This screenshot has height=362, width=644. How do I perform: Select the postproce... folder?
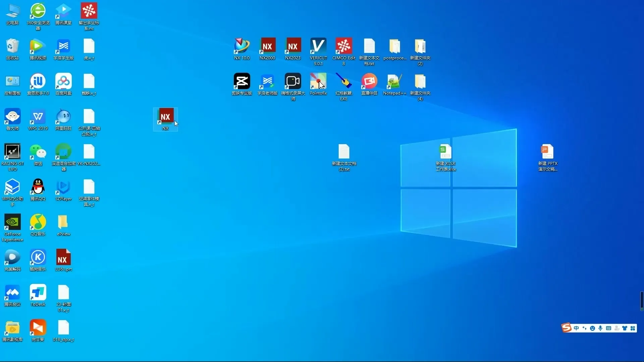394,46
